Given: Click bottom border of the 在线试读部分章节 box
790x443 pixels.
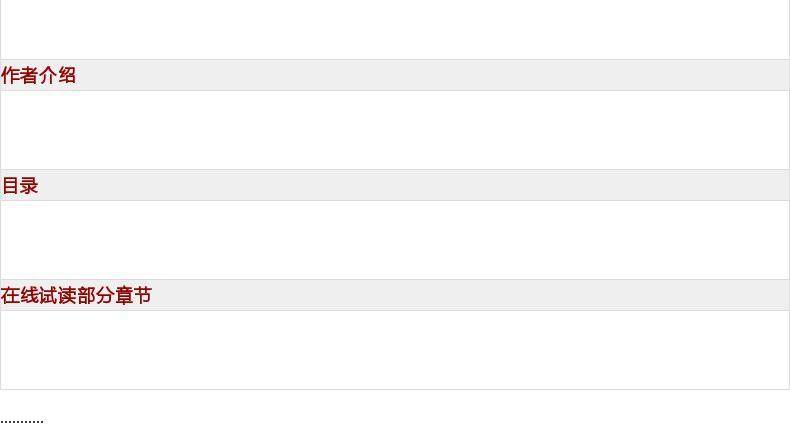Looking at the screenshot, I should click(x=395, y=389).
